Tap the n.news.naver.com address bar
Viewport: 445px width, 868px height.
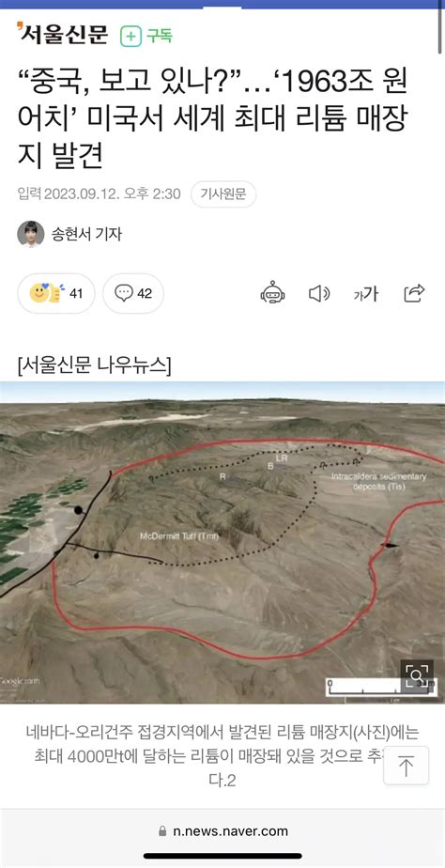(222, 831)
